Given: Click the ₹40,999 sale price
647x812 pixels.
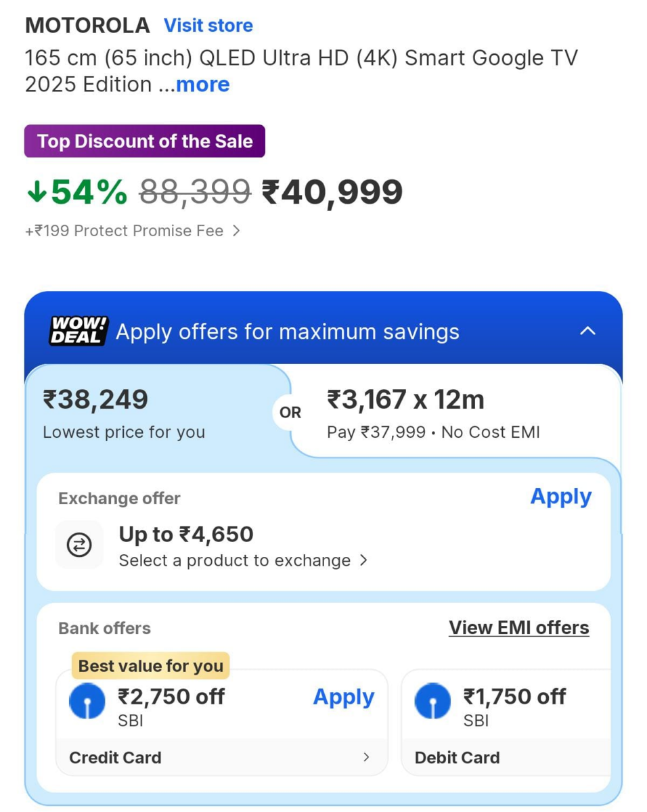Looking at the screenshot, I should (x=332, y=193).
